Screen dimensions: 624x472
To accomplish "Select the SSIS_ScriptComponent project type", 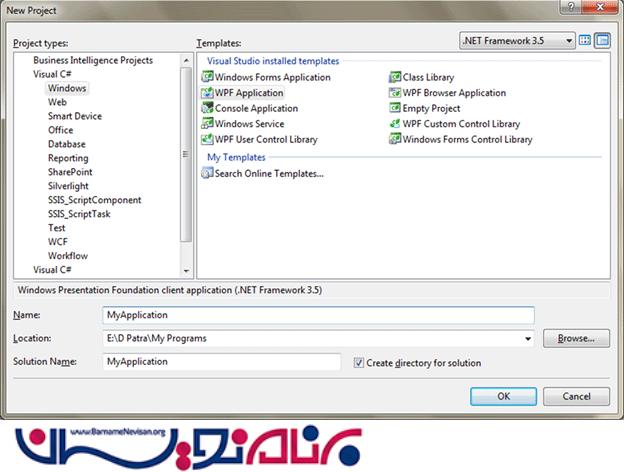I will click(94, 200).
